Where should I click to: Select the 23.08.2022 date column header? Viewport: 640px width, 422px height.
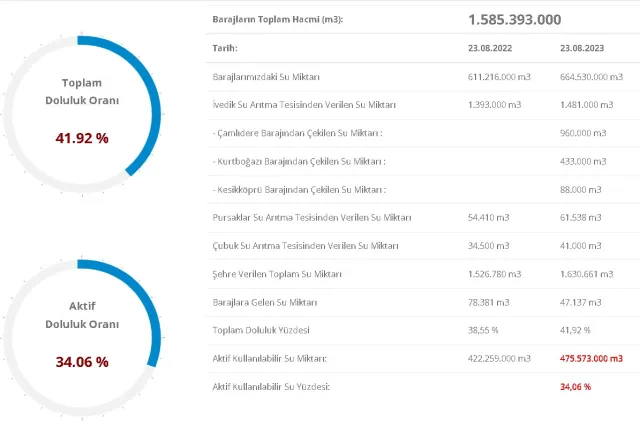tap(491, 48)
